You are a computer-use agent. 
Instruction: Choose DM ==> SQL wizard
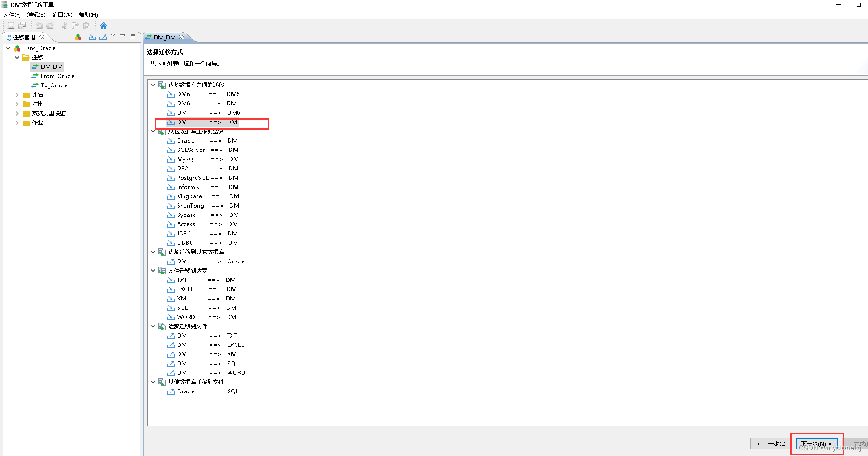(203, 364)
